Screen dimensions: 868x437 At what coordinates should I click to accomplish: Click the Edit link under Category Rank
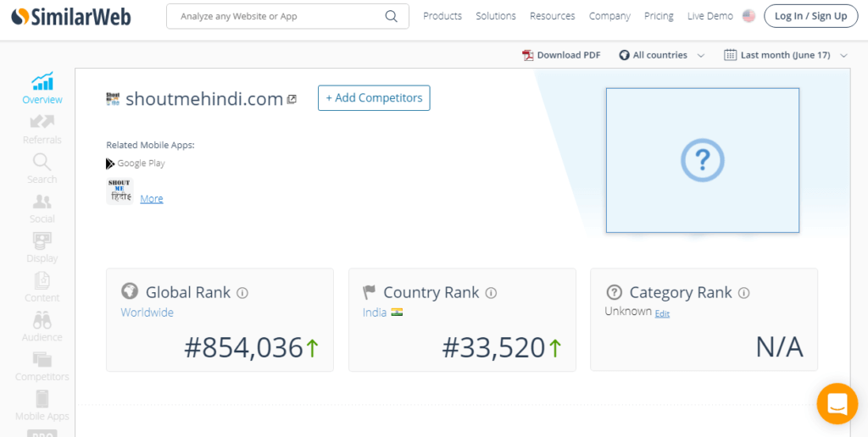pyautogui.click(x=662, y=313)
